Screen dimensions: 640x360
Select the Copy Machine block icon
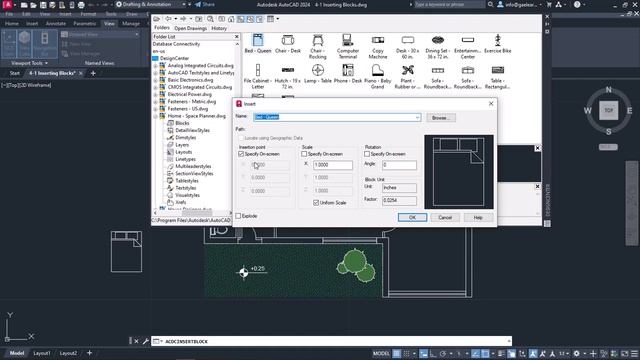[x=378, y=40]
